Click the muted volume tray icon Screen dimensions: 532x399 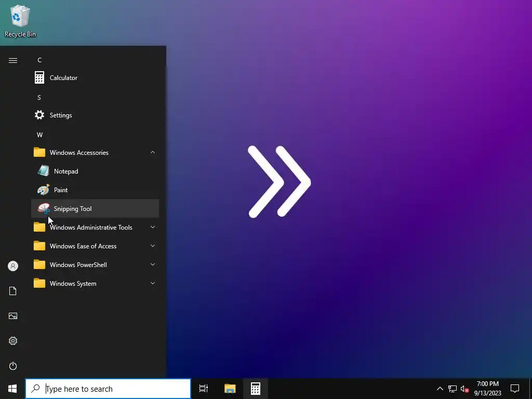(464, 389)
